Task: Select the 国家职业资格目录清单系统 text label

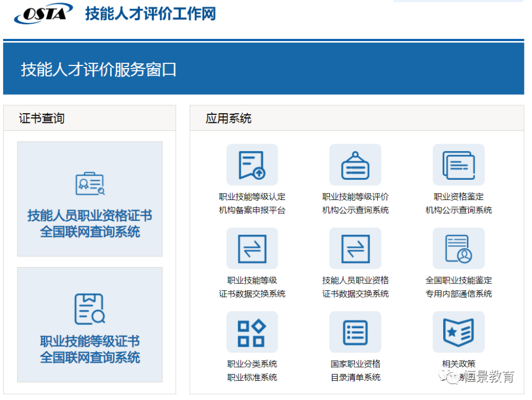Action: (355, 371)
